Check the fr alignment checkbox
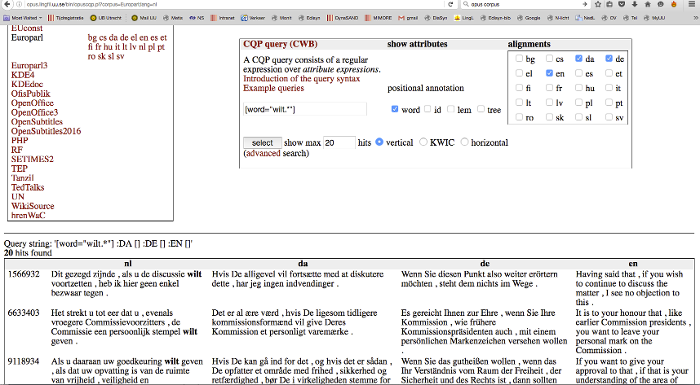The height and width of the screenshot is (385, 700). coord(549,88)
